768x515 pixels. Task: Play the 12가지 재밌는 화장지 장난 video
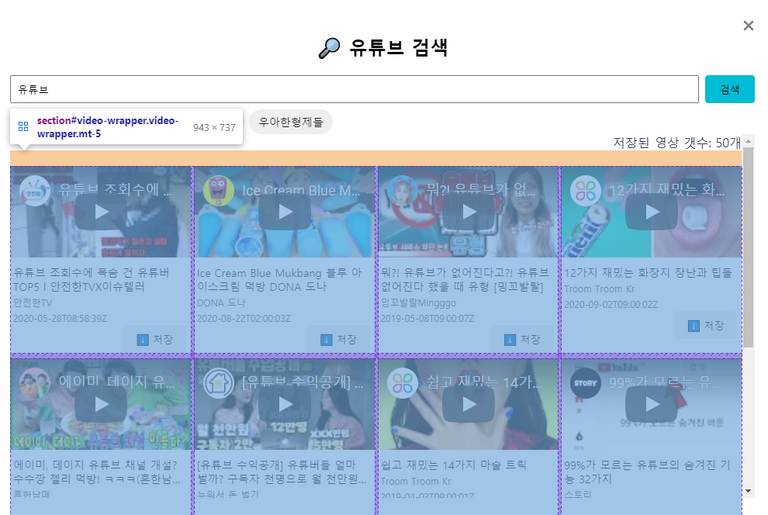pos(652,212)
